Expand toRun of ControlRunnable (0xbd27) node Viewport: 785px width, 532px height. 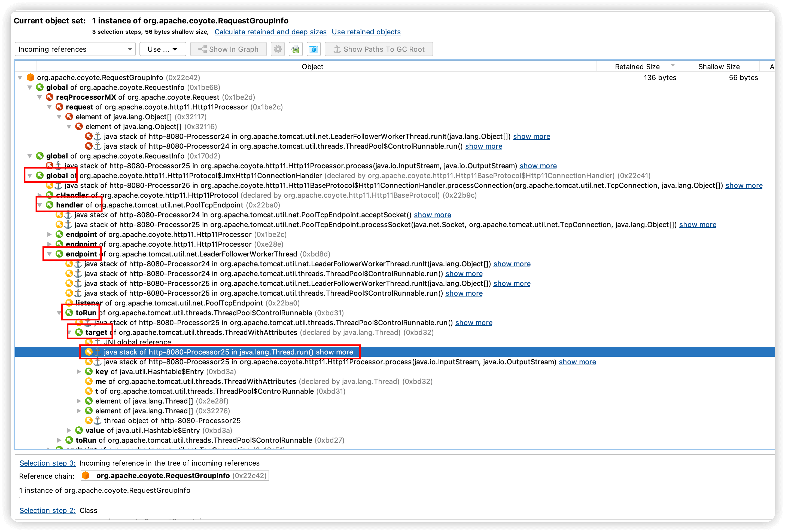point(59,440)
